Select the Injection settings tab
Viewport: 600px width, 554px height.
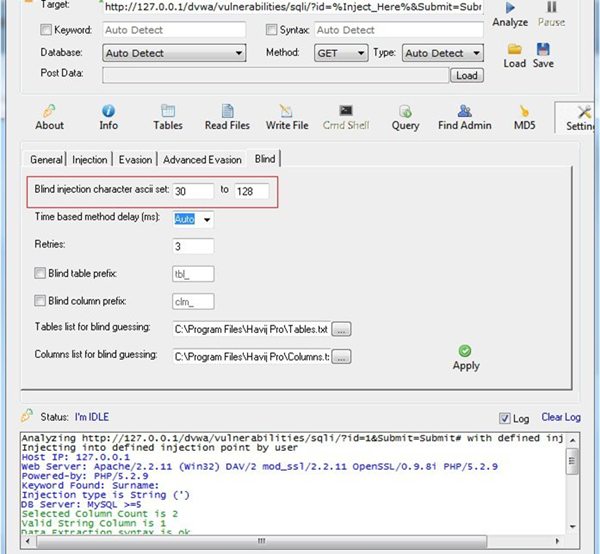click(x=90, y=159)
